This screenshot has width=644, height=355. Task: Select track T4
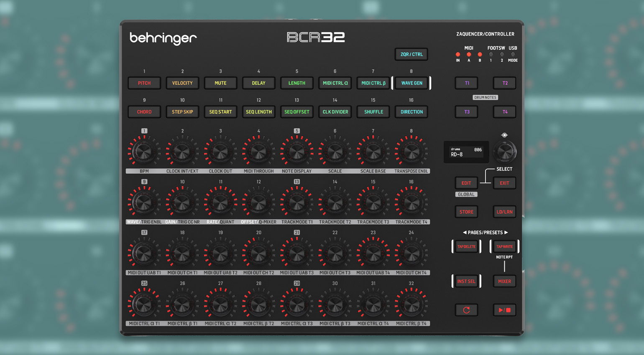click(504, 112)
